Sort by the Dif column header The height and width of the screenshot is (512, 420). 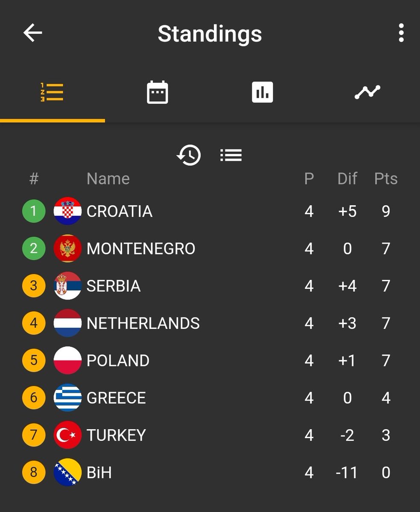coord(347,179)
